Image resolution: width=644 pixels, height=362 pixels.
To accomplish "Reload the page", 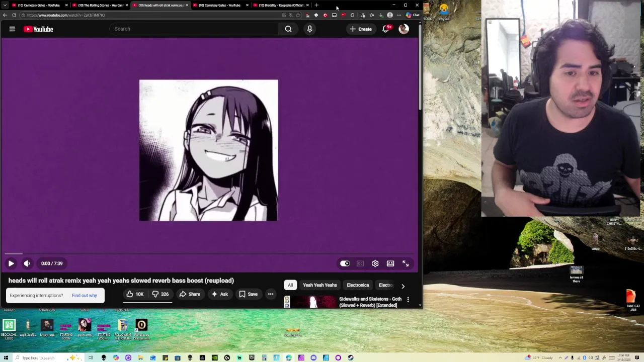I will click(14, 15).
